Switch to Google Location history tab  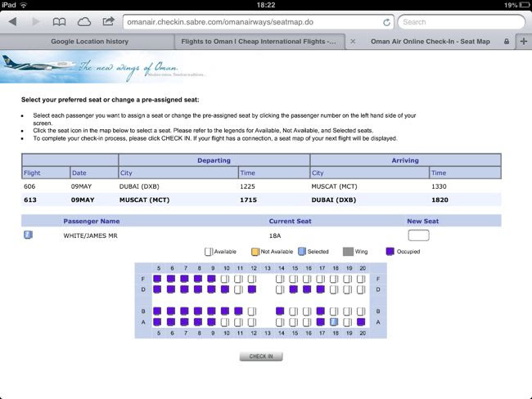pyautogui.click(x=88, y=42)
